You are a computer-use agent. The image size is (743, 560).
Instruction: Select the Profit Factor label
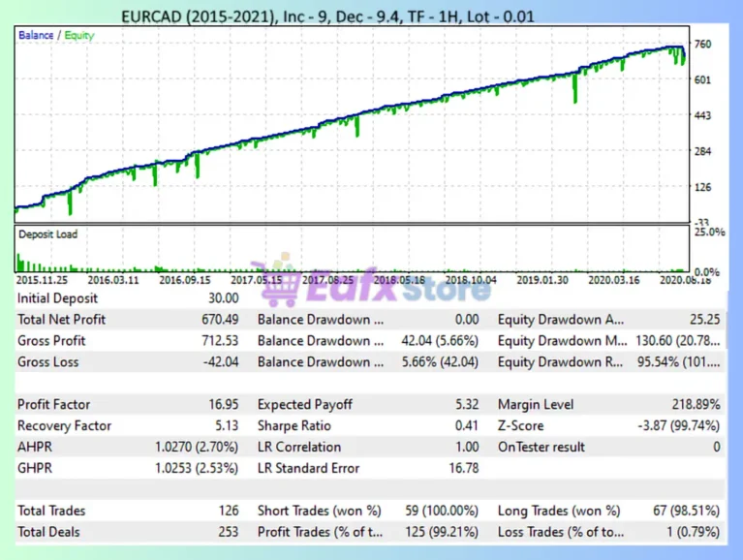pyautogui.click(x=53, y=405)
